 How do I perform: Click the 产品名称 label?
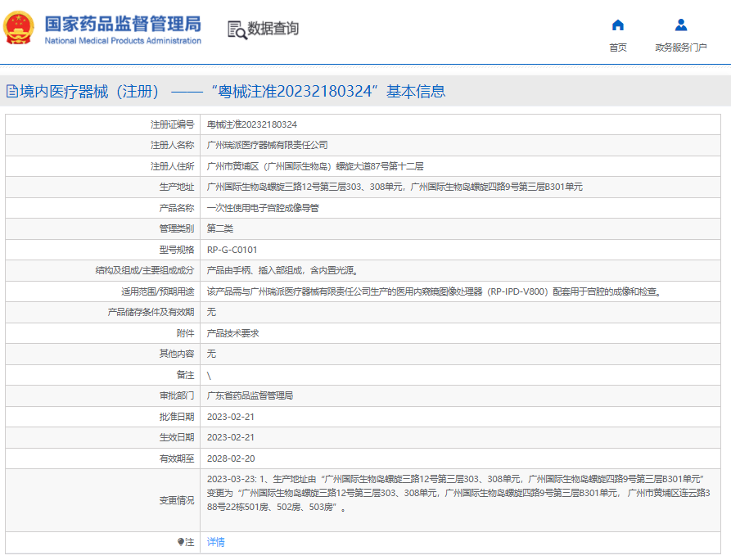[177, 208]
